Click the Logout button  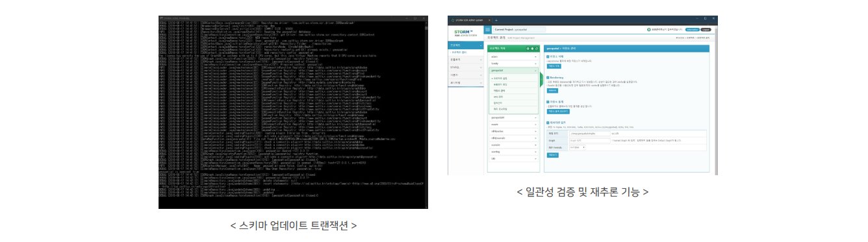coord(706,30)
